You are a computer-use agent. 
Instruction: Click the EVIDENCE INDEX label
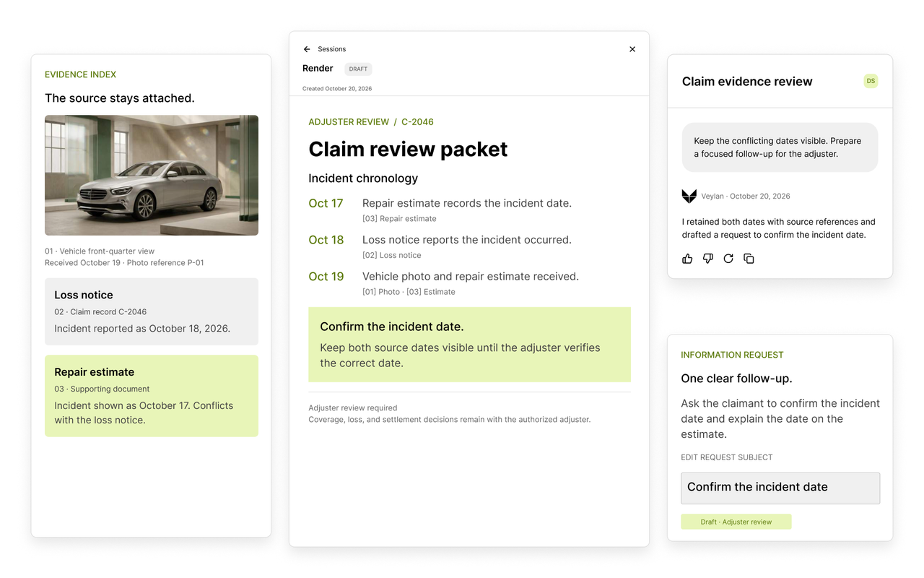pos(80,74)
